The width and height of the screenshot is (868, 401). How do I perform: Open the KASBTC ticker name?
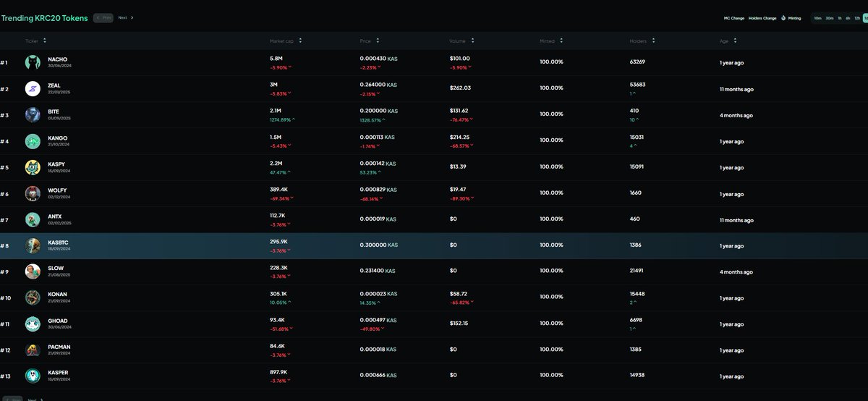tap(58, 242)
